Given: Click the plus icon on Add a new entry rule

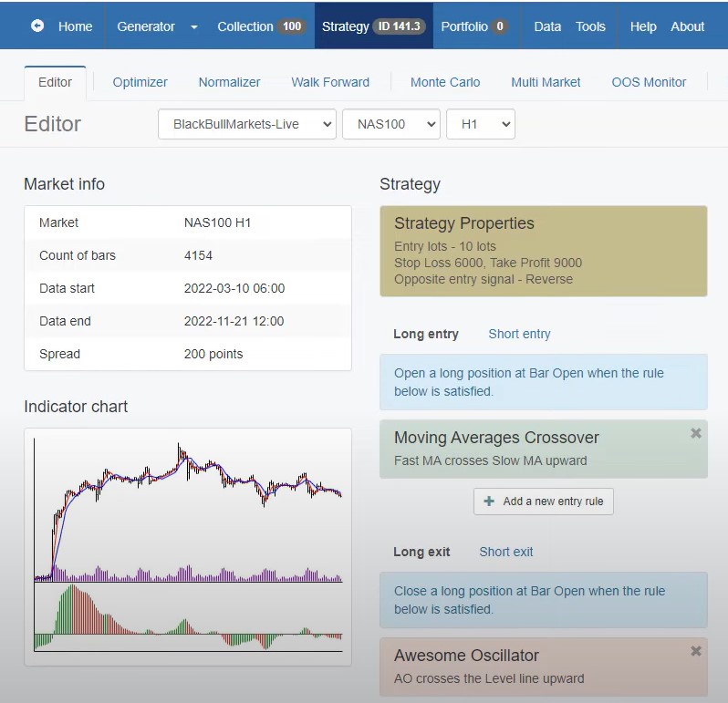Looking at the screenshot, I should [x=489, y=501].
